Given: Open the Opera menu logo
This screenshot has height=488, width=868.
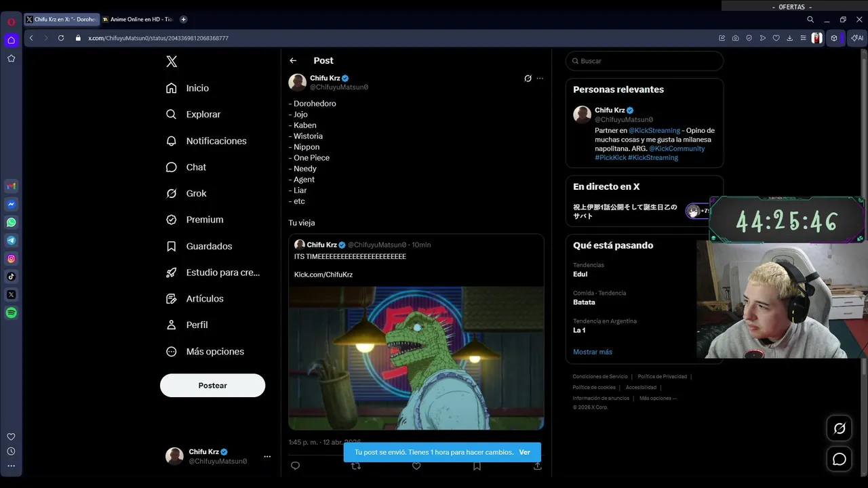Looking at the screenshot, I should 11,22.
